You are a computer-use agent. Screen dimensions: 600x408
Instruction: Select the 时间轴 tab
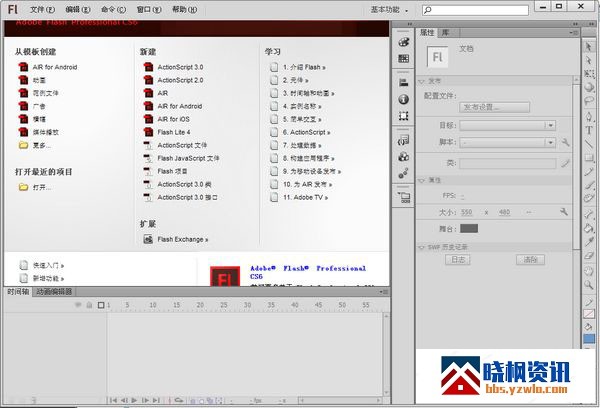pyautogui.click(x=18, y=292)
